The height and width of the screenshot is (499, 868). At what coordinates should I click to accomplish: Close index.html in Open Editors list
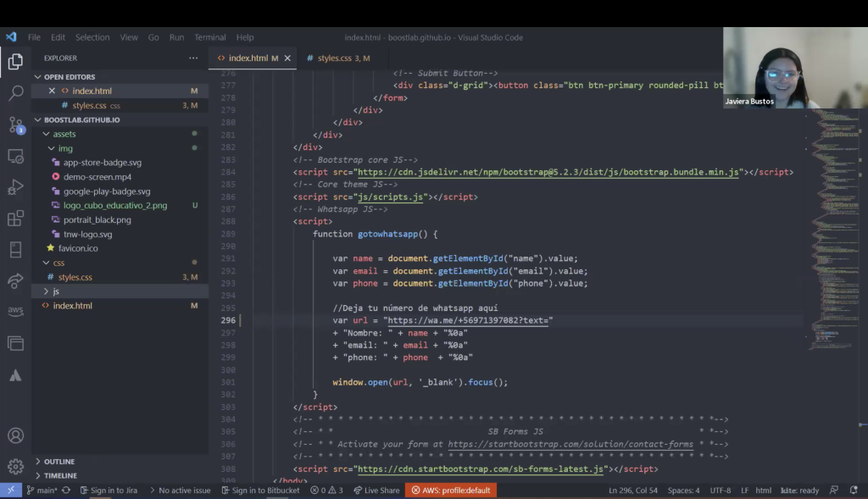[x=52, y=91]
